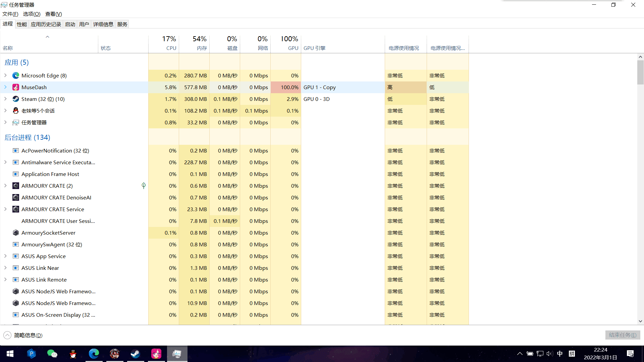Click the network icon in system tray

point(540,354)
